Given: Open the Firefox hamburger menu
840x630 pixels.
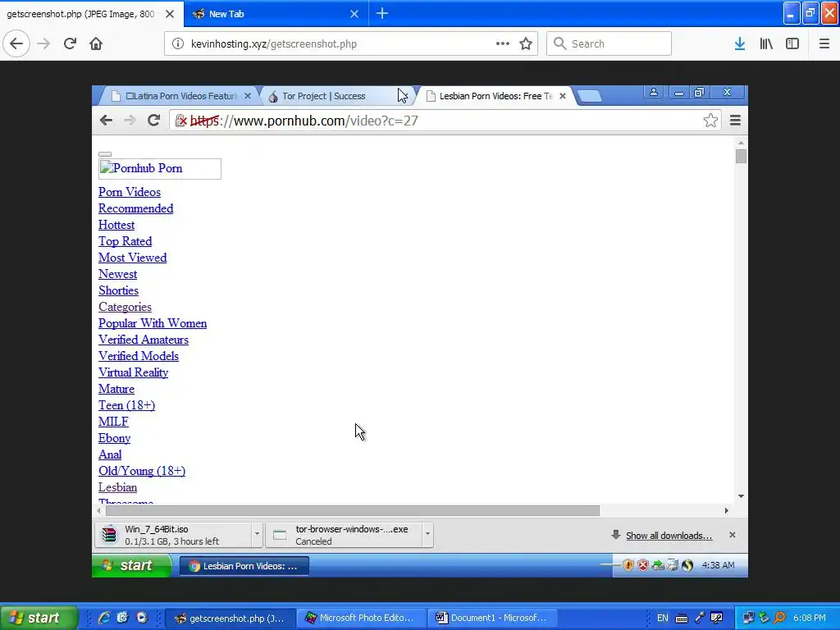Looking at the screenshot, I should point(824,44).
